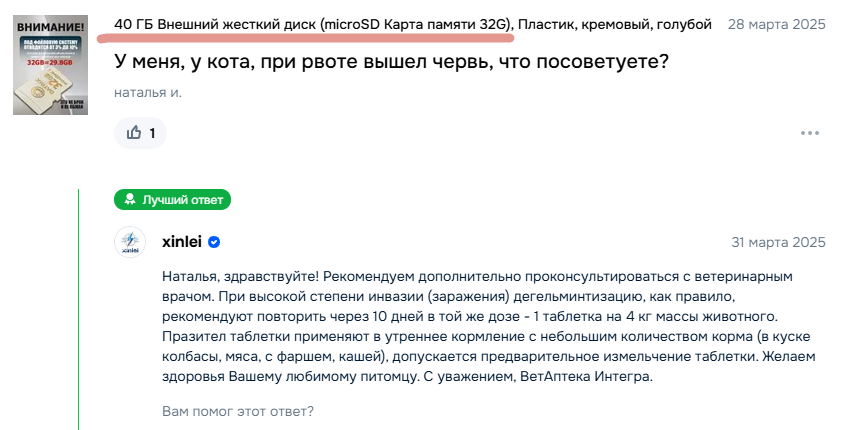The image size is (847, 430).
Task: Click the blue verified checkmark next to xinlei
Action: (x=214, y=242)
